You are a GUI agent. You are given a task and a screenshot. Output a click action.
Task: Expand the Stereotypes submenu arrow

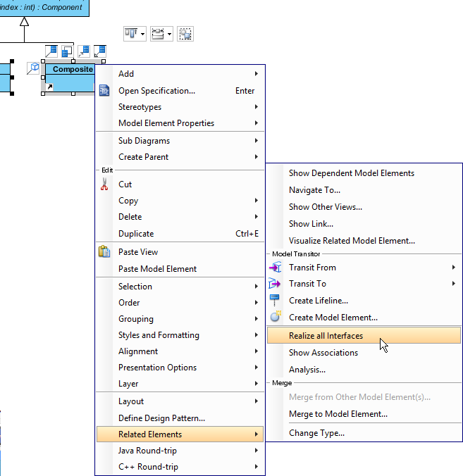257,106
